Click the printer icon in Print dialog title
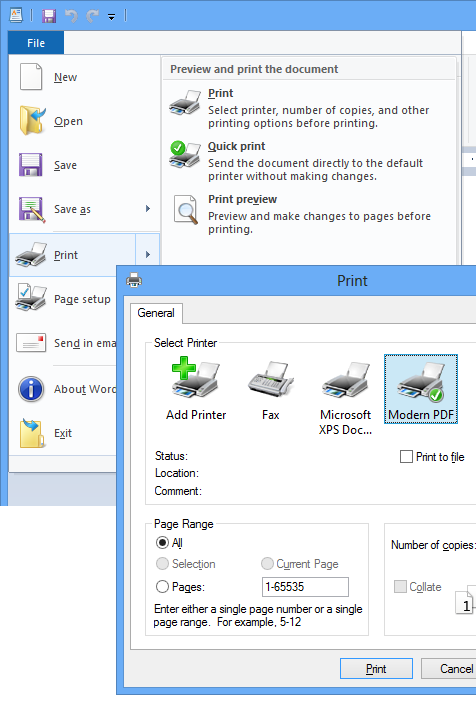The width and height of the screenshot is (476, 709). [x=134, y=280]
